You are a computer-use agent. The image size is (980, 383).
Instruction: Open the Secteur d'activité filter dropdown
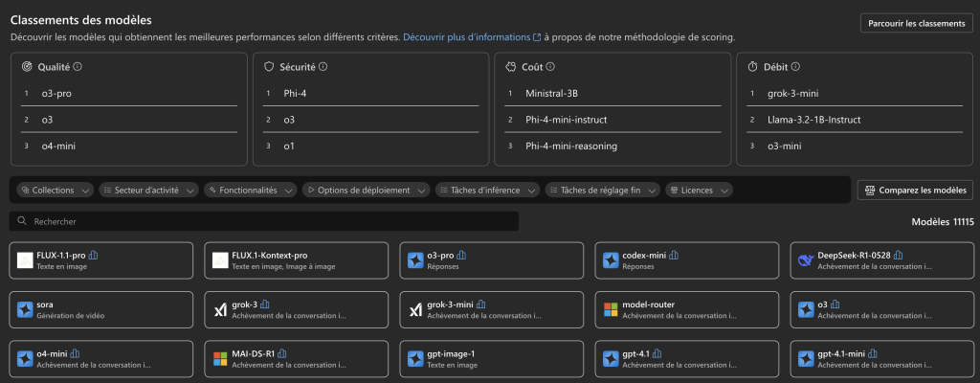148,191
